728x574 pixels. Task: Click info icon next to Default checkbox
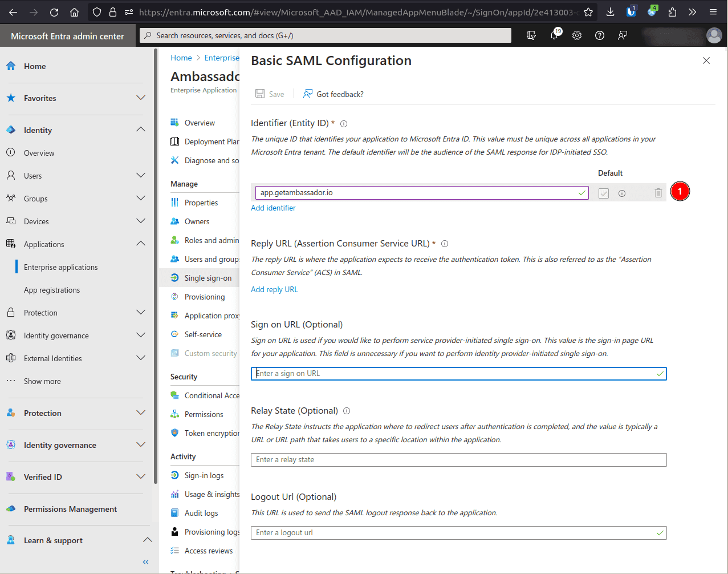[622, 193]
